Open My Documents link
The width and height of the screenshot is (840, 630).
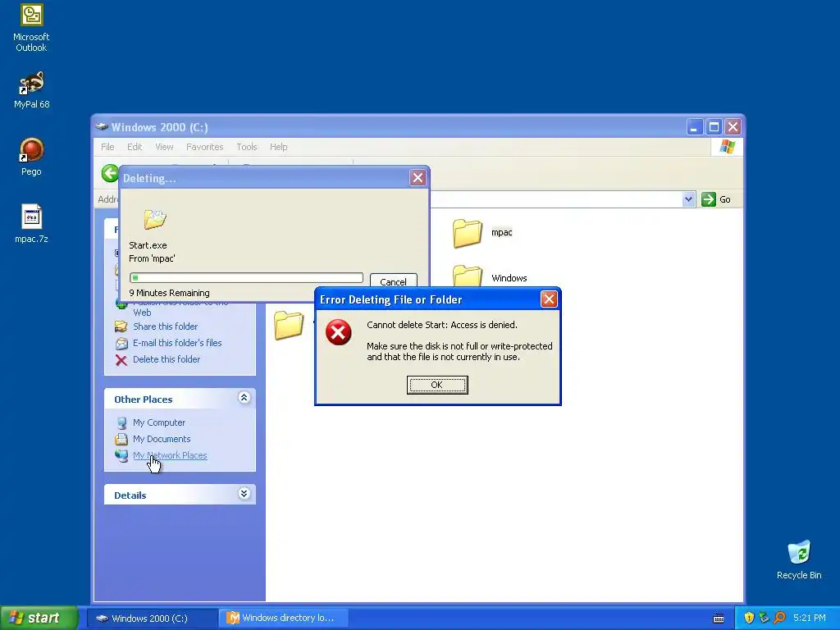[162, 440]
